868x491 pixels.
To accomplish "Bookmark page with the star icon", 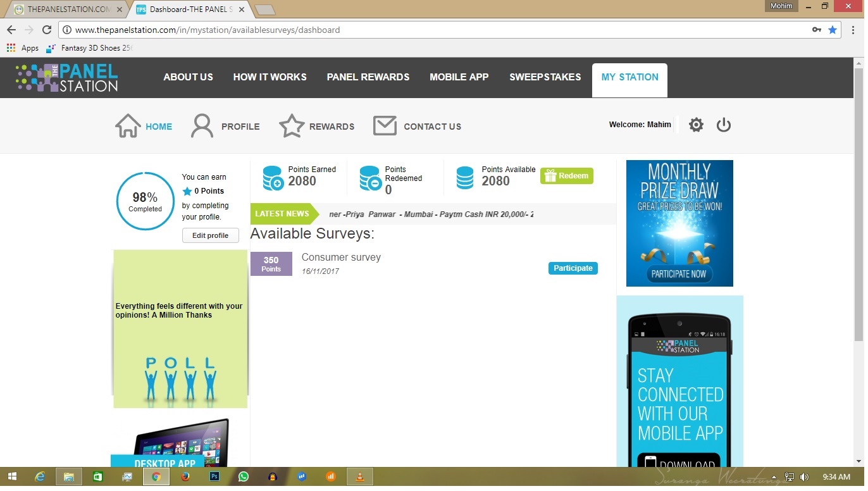I will [833, 30].
